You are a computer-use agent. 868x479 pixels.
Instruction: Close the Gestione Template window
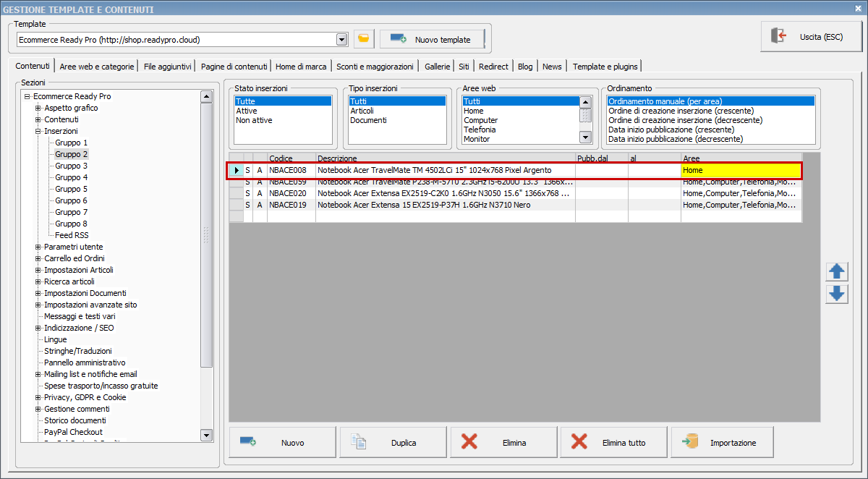(x=859, y=9)
